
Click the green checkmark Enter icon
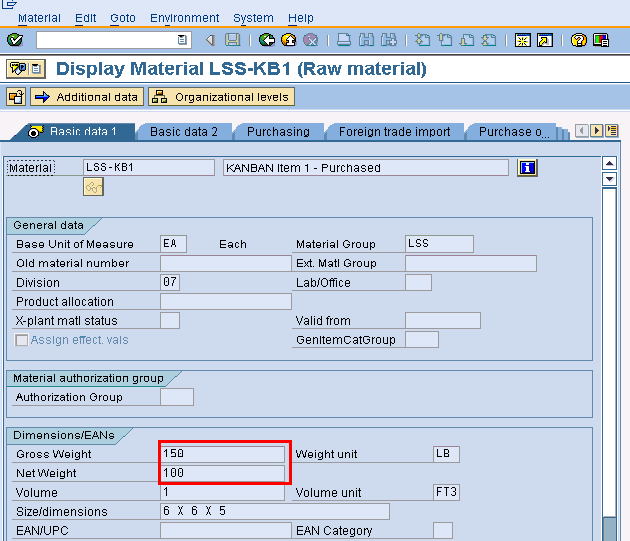coord(15,40)
